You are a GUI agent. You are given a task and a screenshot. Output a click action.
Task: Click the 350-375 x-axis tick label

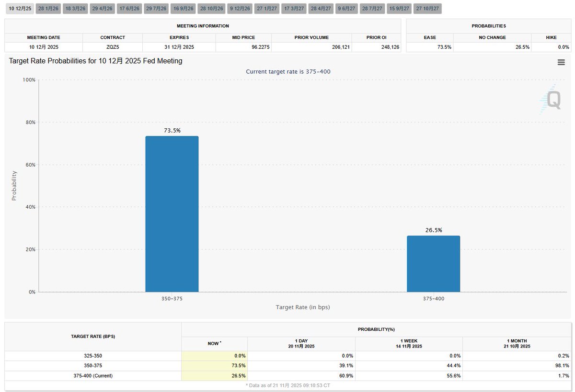click(172, 298)
